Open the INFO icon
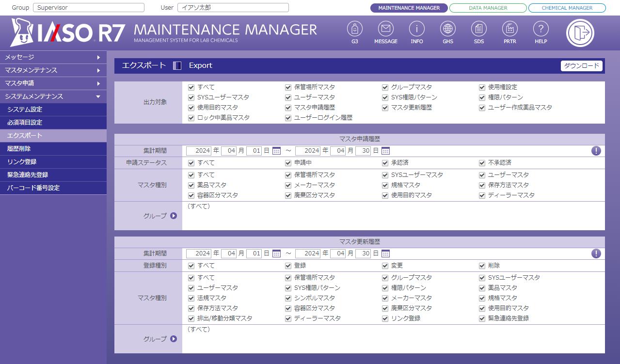The image size is (620, 364). [417, 29]
